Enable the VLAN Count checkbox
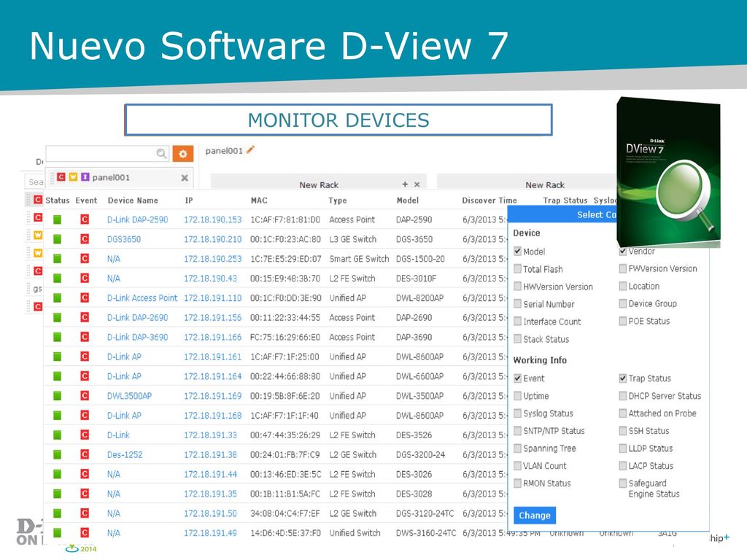The width and height of the screenshot is (747, 560). pos(517,466)
